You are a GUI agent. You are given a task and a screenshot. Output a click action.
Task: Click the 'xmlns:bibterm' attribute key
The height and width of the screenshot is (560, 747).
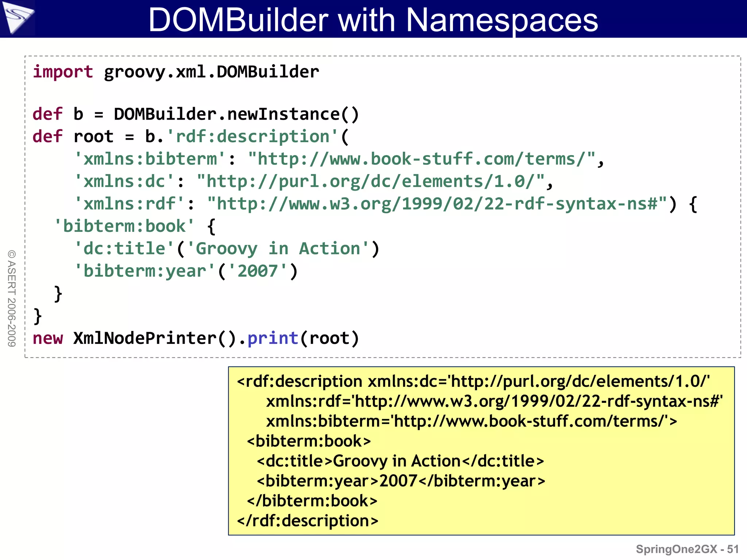point(150,159)
